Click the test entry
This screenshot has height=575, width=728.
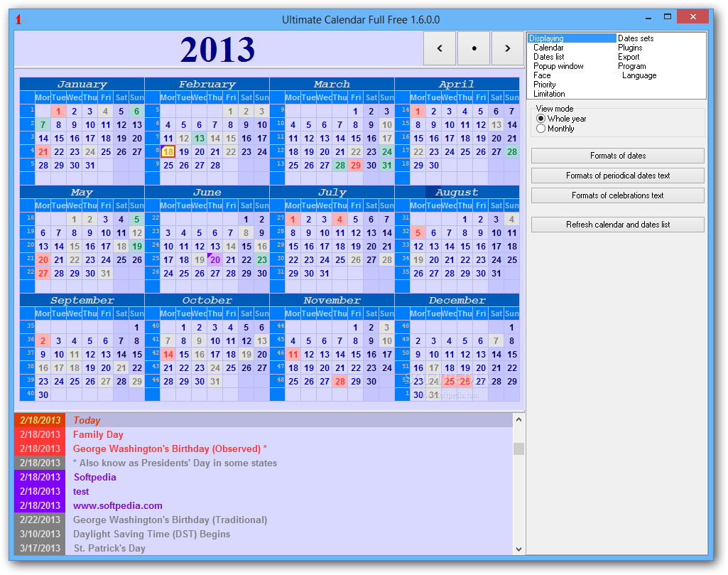pyautogui.click(x=264, y=491)
